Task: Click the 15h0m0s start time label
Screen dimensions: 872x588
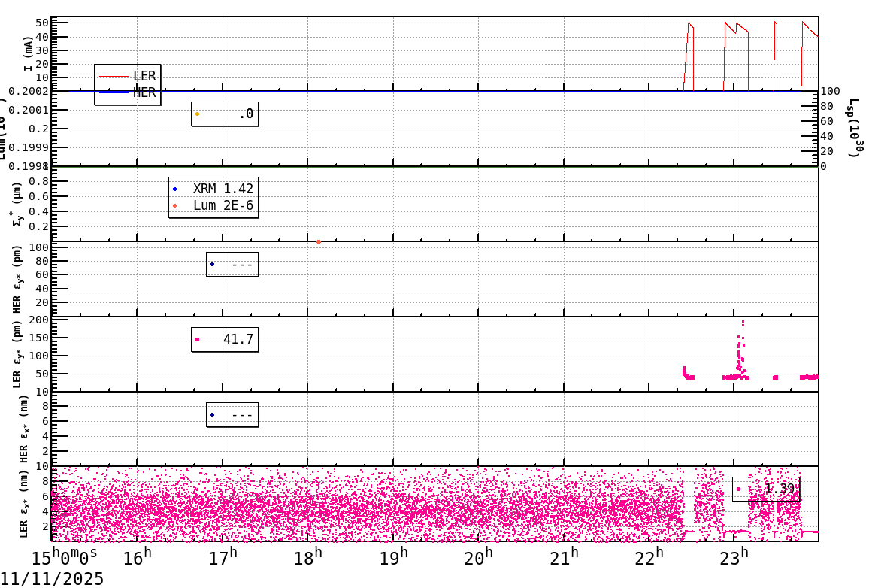Action: tap(64, 557)
